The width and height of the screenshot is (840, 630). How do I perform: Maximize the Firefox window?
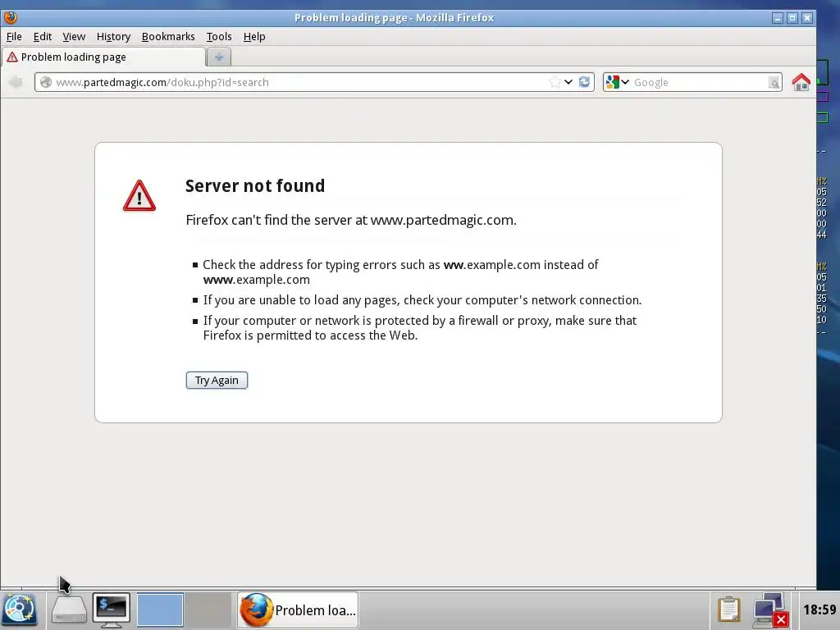tap(792, 18)
